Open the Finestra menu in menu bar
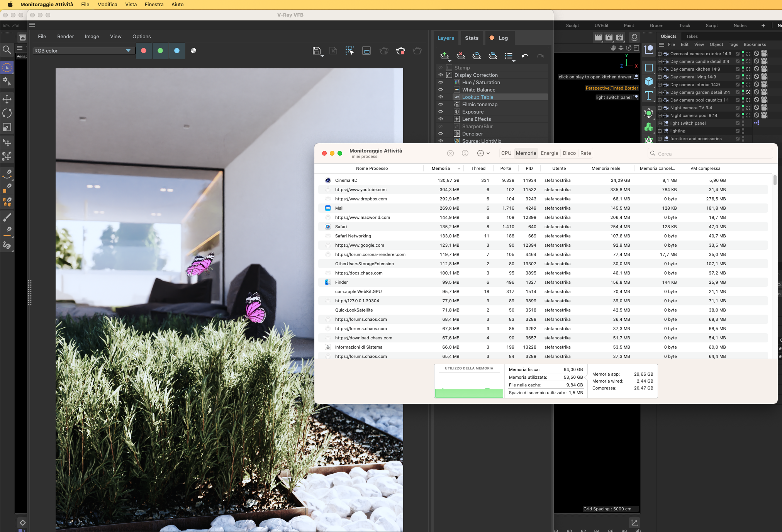The width and height of the screenshot is (782, 532). 154,4
